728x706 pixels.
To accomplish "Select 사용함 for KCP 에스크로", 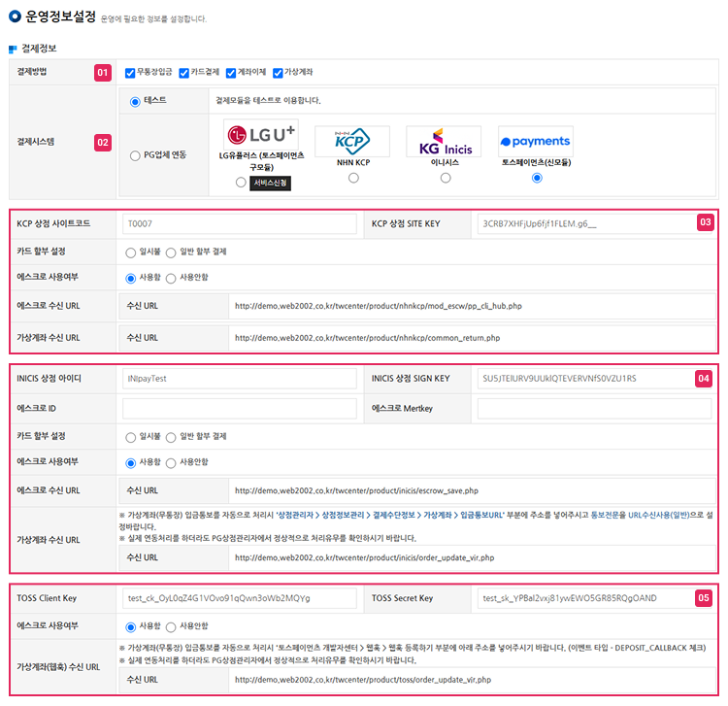I will click(x=130, y=278).
